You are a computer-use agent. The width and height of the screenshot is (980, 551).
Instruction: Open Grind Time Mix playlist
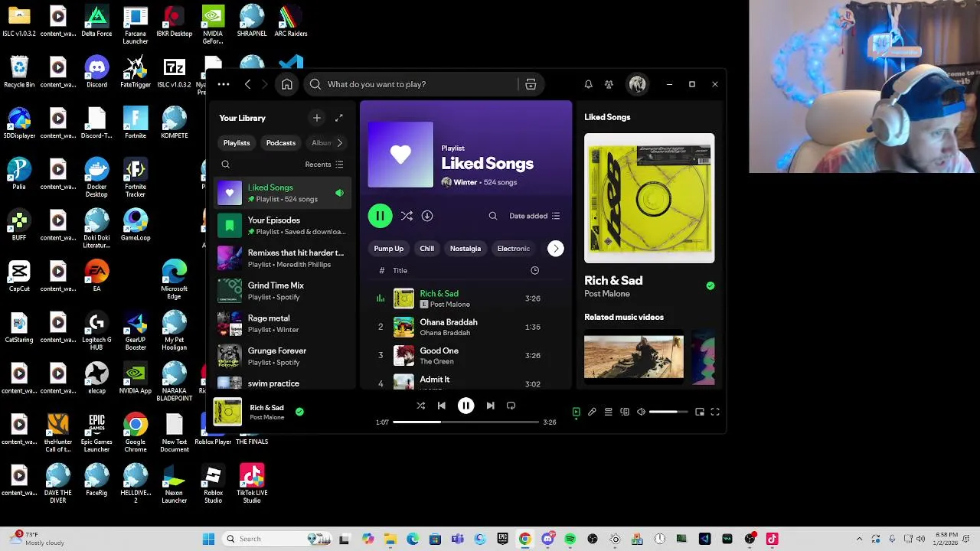[283, 291]
